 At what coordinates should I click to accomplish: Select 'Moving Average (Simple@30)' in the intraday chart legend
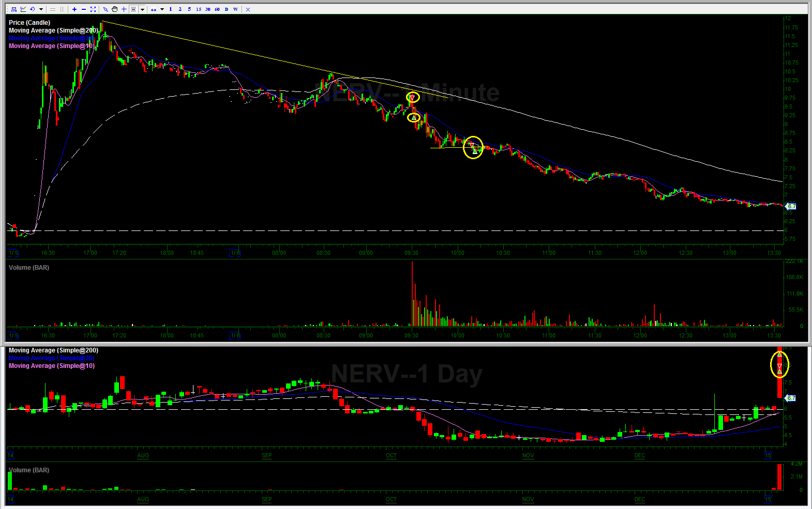(52, 38)
